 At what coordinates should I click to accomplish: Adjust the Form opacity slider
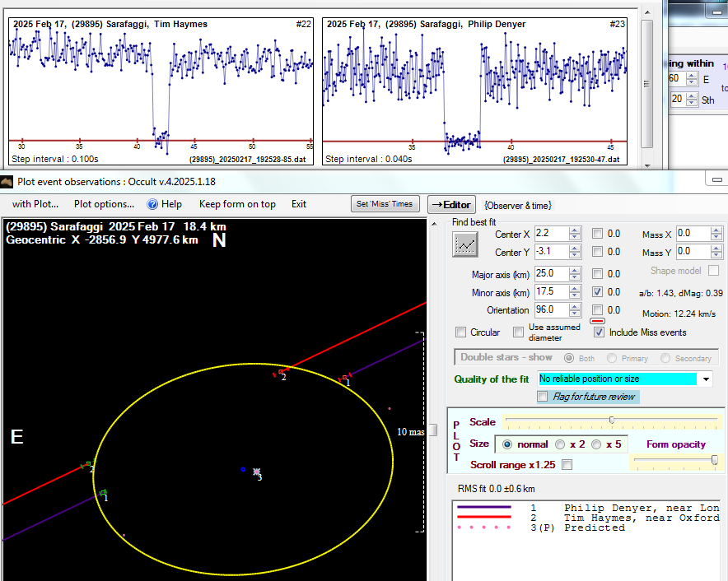713,460
